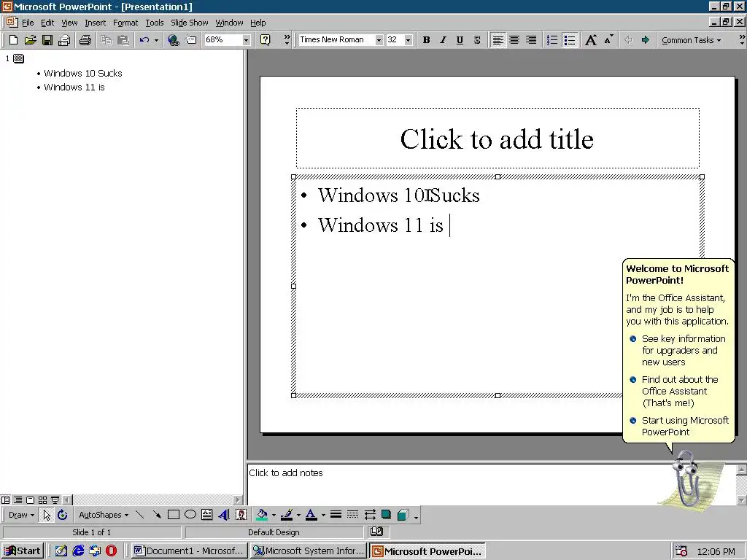Viewport: 747px width, 560px height.
Task: Open an existing file via folder icon
Action: (30, 40)
